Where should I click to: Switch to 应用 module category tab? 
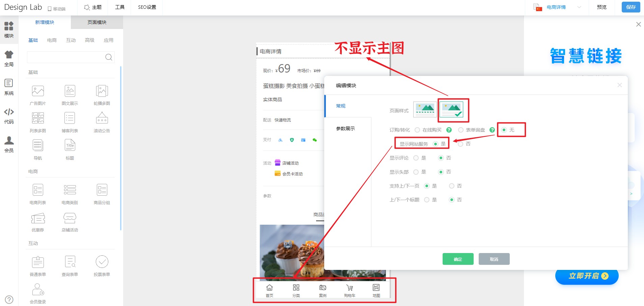click(109, 40)
